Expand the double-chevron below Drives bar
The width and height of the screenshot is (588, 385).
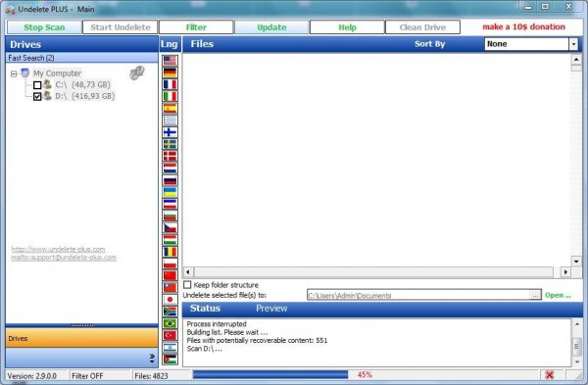[152, 359]
